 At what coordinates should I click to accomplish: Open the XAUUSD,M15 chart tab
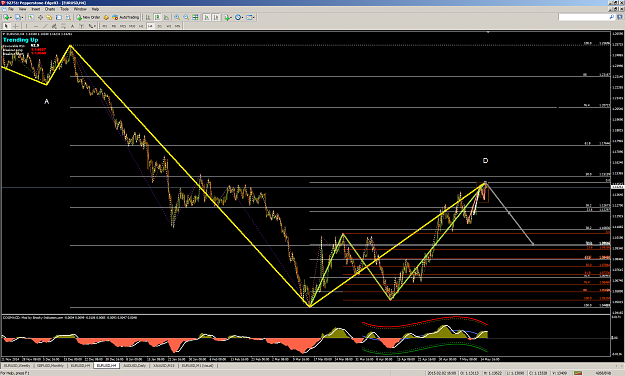(164, 365)
